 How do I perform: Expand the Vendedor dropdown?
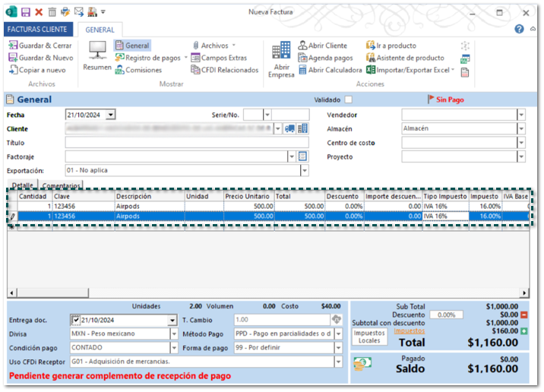pyautogui.click(x=521, y=115)
